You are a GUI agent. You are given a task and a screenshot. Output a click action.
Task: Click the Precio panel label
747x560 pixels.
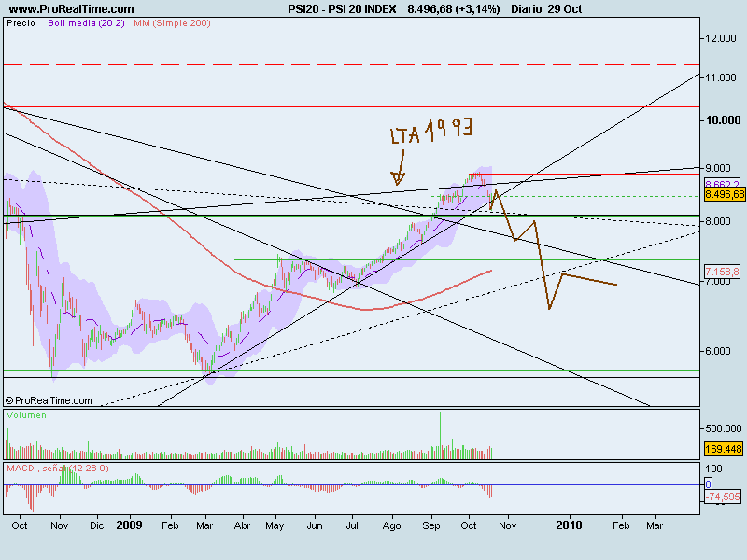pos(21,23)
